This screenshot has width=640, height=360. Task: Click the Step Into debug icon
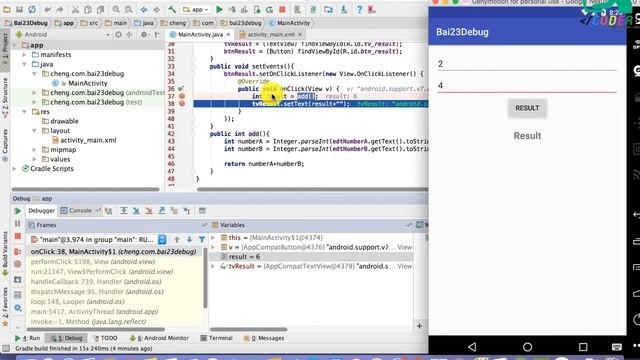click(x=136, y=211)
